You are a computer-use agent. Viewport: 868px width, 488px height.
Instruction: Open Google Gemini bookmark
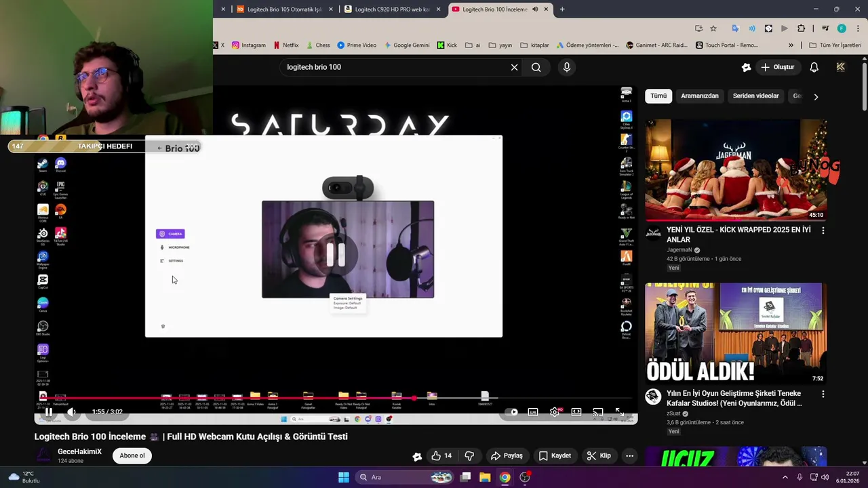[x=407, y=45]
